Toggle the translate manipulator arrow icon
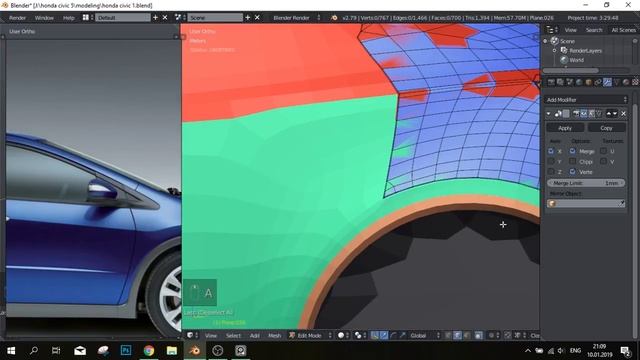640x360 pixels. point(384,336)
